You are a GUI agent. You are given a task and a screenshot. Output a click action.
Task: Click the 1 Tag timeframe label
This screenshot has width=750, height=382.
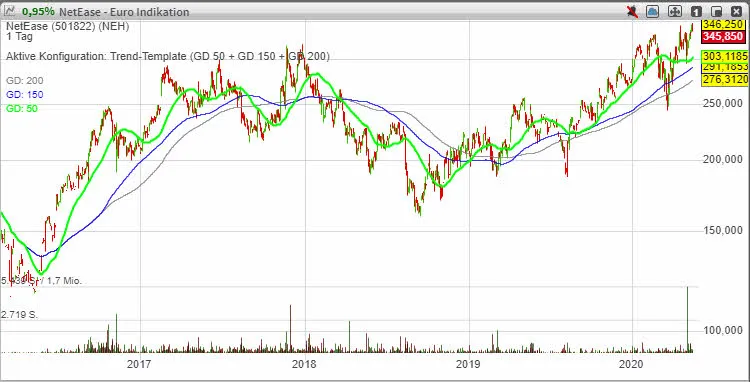(19, 37)
